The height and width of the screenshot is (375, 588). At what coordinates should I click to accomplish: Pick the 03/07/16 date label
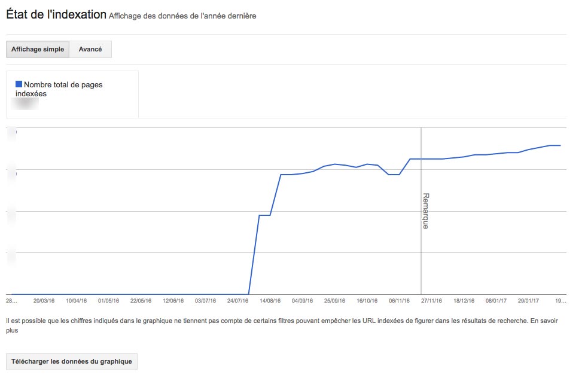click(x=205, y=301)
